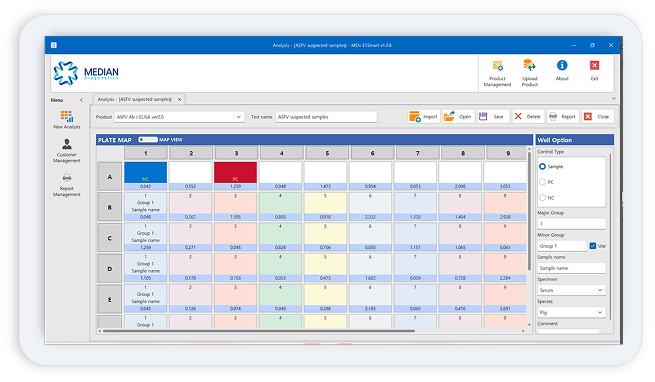Viewport: 655px width, 382px height.
Task: Click the red Exit icon
Action: click(594, 66)
